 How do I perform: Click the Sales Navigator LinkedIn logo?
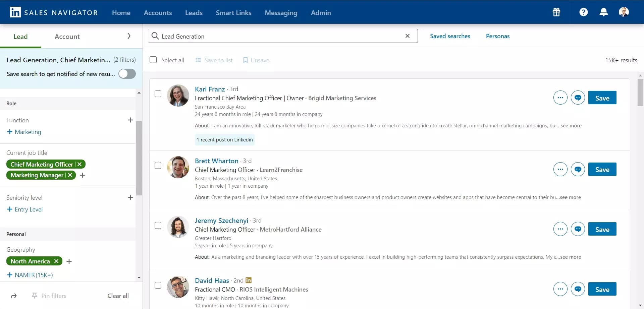pyautogui.click(x=15, y=12)
